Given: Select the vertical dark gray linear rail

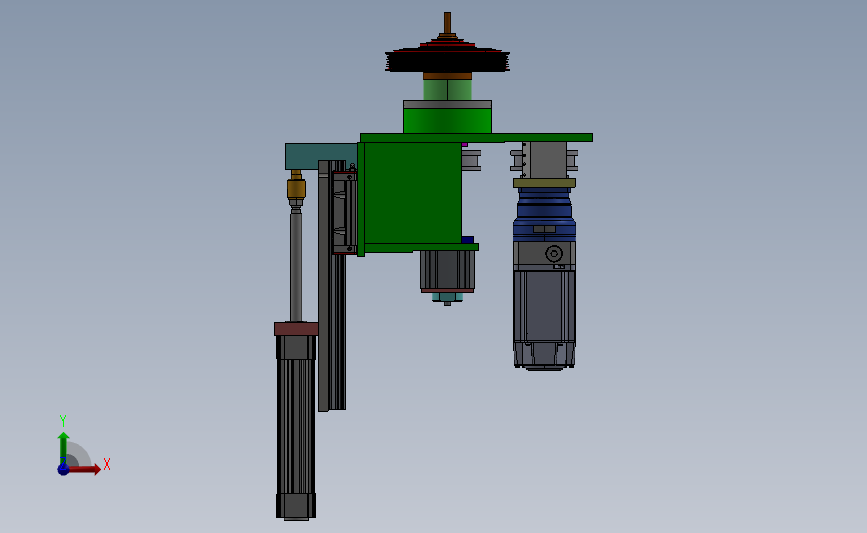Looking at the screenshot, I should [x=324, y=286].
